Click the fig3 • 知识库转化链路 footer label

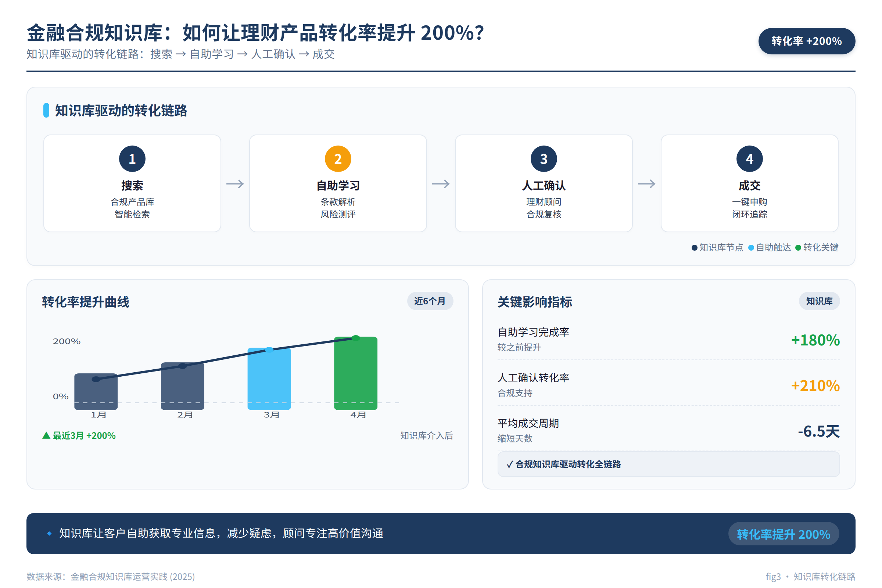coord(810,577)
